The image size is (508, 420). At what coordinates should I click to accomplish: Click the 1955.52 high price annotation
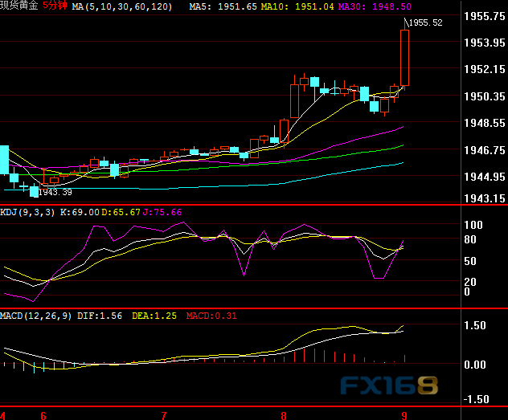coord(426,22)
